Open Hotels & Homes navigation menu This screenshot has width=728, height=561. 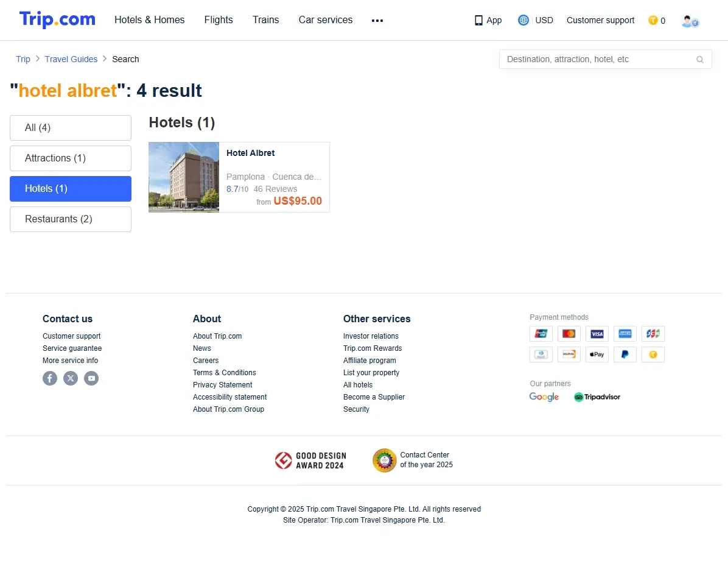tap(150, 20)
